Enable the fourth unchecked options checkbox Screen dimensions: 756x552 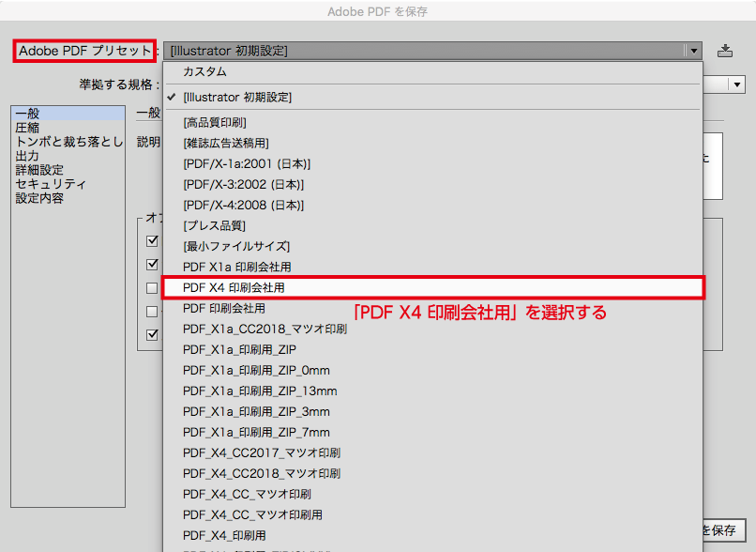coord(152,312)
